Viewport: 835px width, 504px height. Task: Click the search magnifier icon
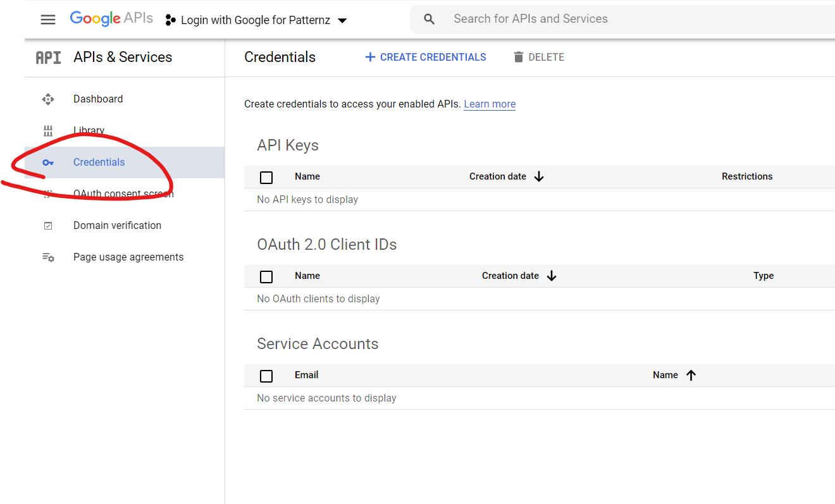(430, 20)
